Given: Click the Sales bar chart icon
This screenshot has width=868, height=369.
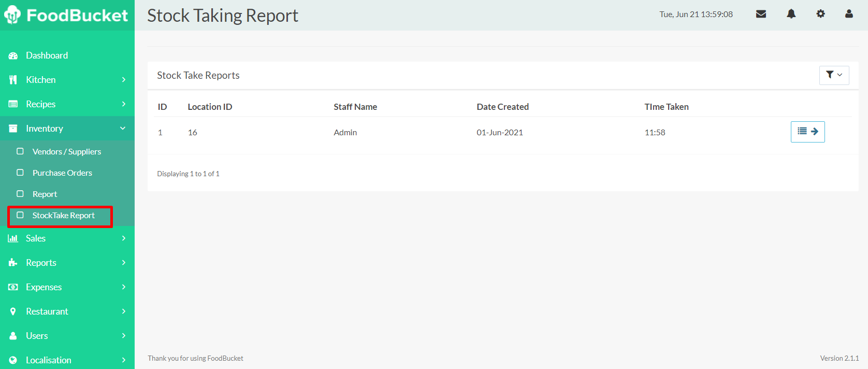Looking at the screenshot, I should [13, 238].
